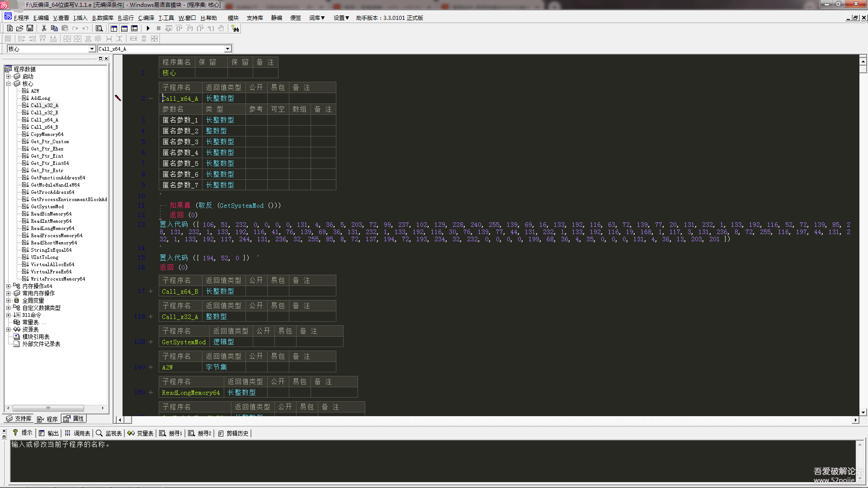Expand the 内存操作x64 tree node
This screenshot has width=868, height=488.
pos(8,286)
